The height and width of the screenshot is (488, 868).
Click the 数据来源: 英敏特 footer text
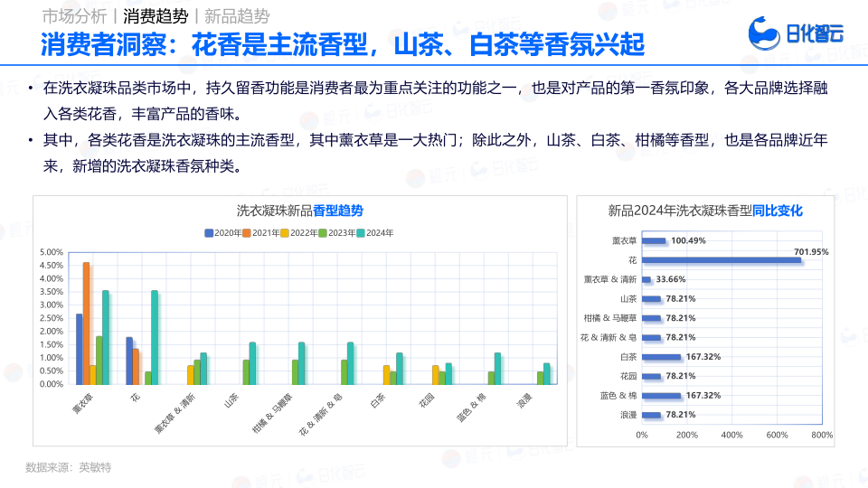(x=68, y=467)
